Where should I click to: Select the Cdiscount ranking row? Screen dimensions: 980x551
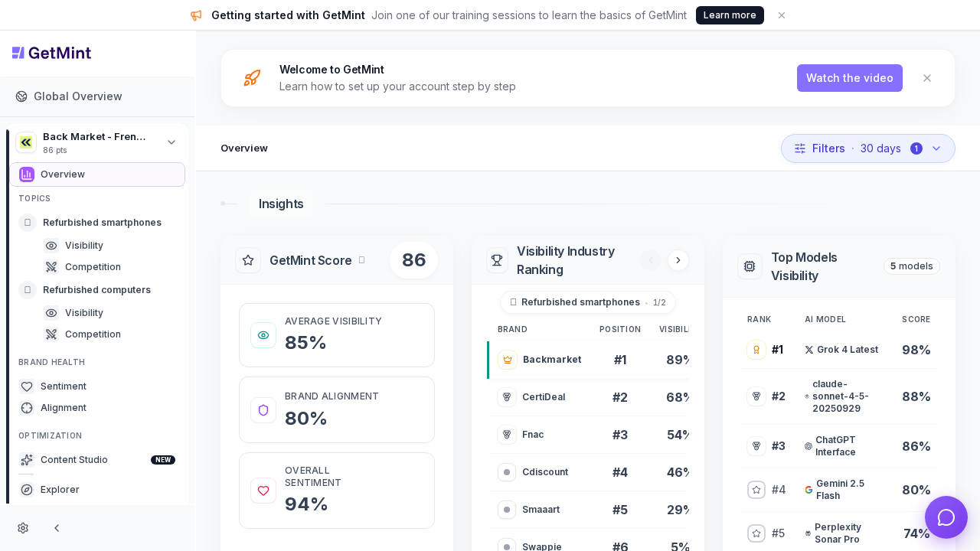click(x=589, y=472)
